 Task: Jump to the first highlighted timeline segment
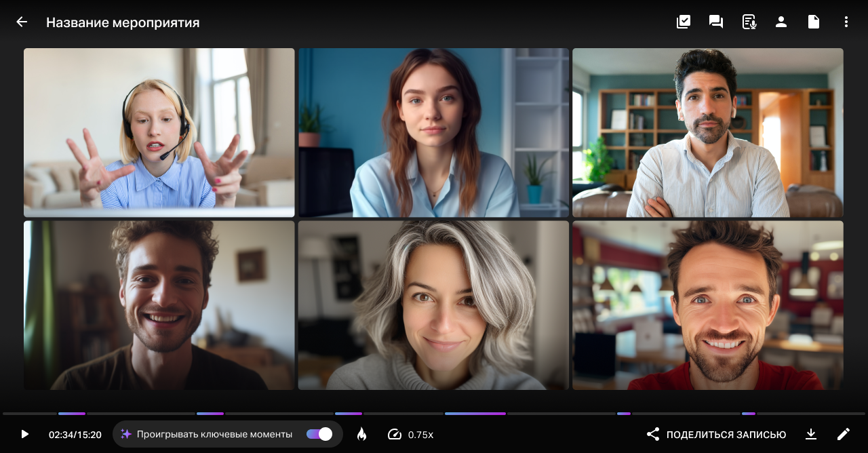coord(72,414)
